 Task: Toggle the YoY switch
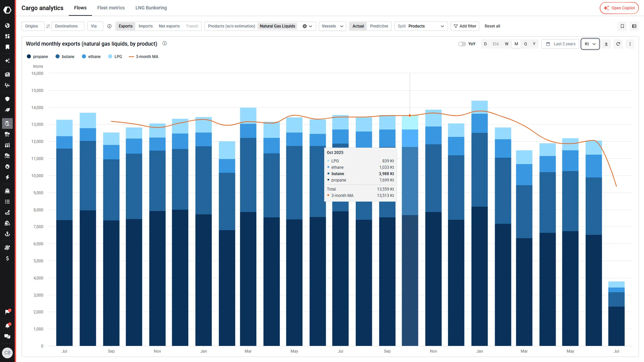click(x=462, y=44)
